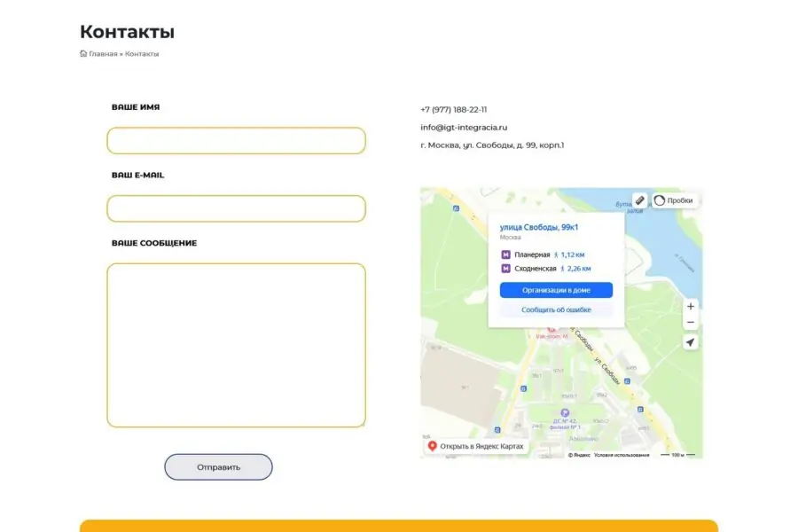Image resolution: width=798 pixels, height=532 pixels.
Task: Click the +7 (977) 188-22-11 phone number
Action: [453, 109]
